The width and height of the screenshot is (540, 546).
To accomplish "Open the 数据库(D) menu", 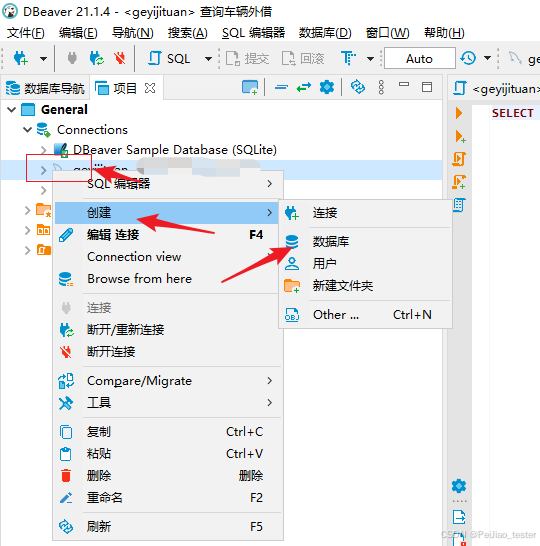I will tap(325, 33).
